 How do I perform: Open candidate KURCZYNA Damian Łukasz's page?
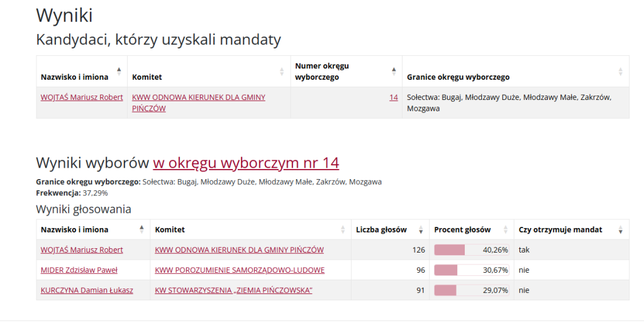click(x=87, y=290)
